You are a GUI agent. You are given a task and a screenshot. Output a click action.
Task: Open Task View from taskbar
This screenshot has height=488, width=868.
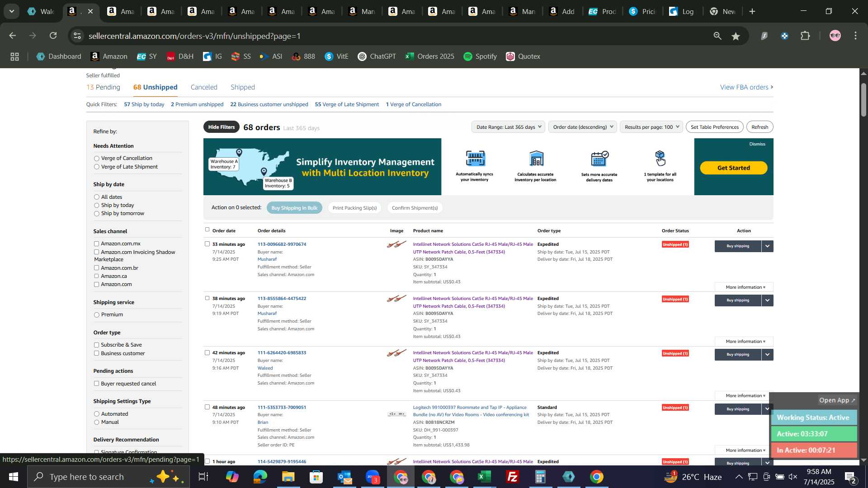point(203,477)
